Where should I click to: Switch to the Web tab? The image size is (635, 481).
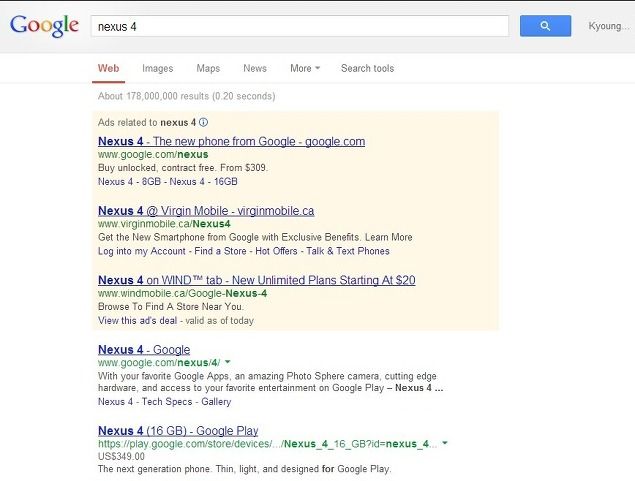109,68
